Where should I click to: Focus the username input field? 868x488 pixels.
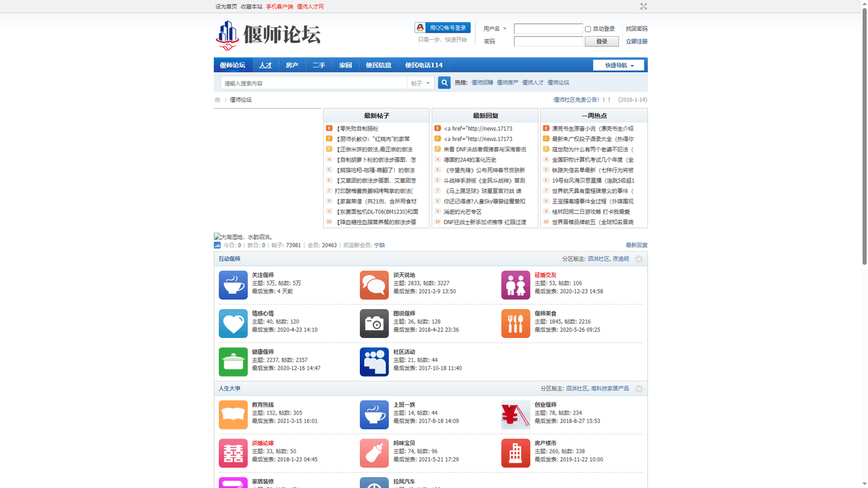[x=549, y=29]
